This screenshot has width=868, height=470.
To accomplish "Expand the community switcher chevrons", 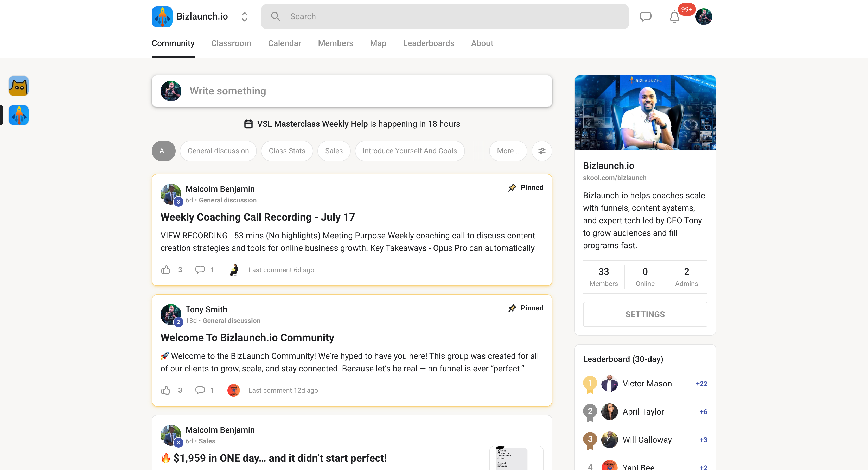I will pyautogui.click(x=245, y=16).
